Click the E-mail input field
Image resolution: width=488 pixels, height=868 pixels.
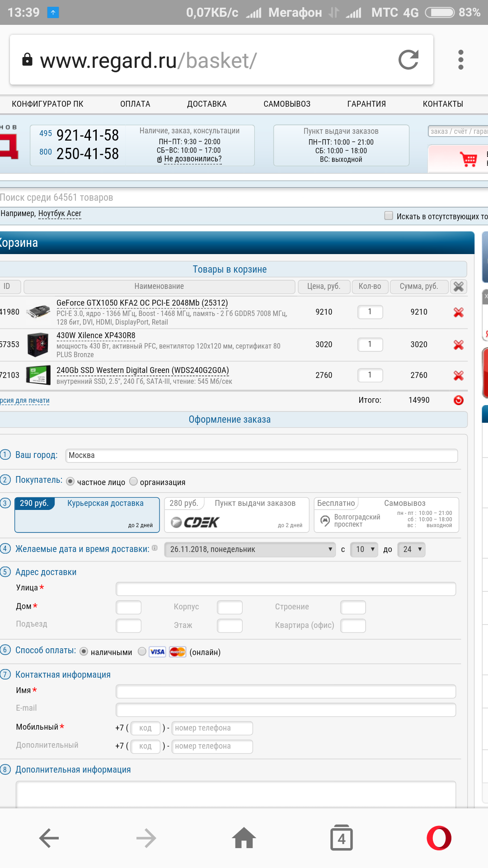click(x=286, y=710)
